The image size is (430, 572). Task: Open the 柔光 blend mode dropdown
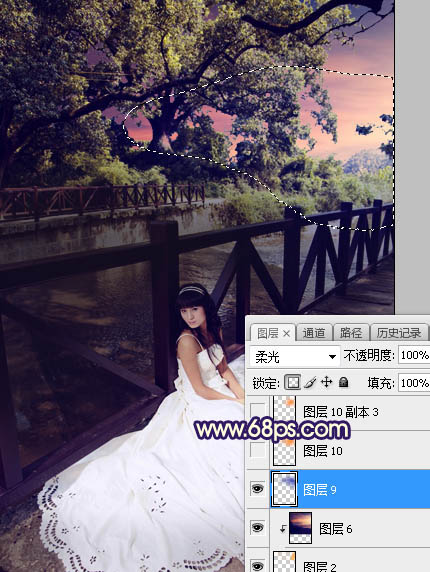pyautogui.click(x=295, y=356)
